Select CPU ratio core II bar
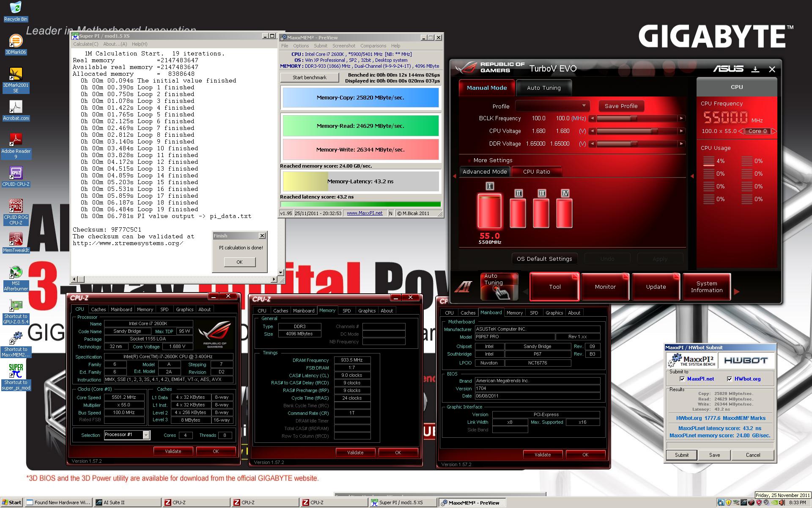This screenshot has height=508, width=812. (518, 213)
